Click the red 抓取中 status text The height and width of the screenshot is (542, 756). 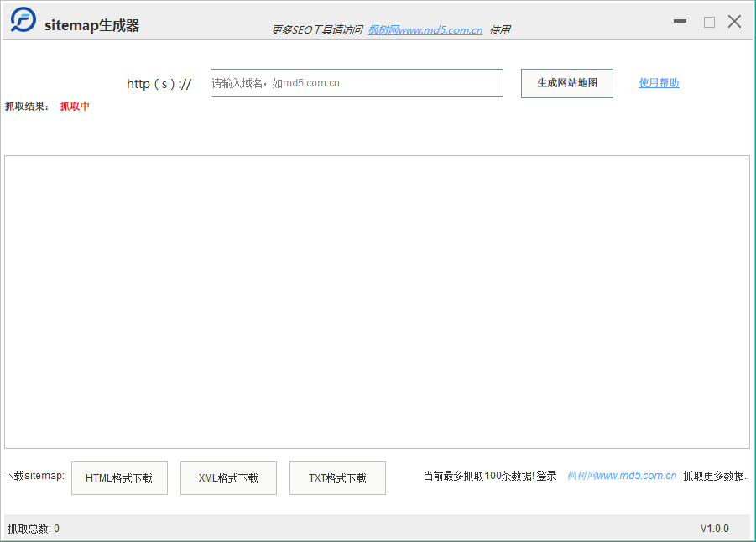point(75,107)
